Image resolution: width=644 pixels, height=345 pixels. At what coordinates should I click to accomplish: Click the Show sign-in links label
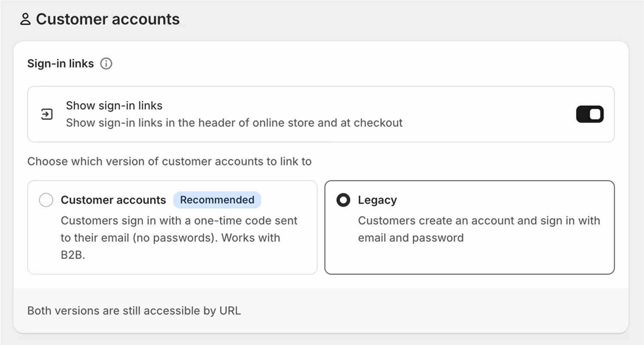114,106
